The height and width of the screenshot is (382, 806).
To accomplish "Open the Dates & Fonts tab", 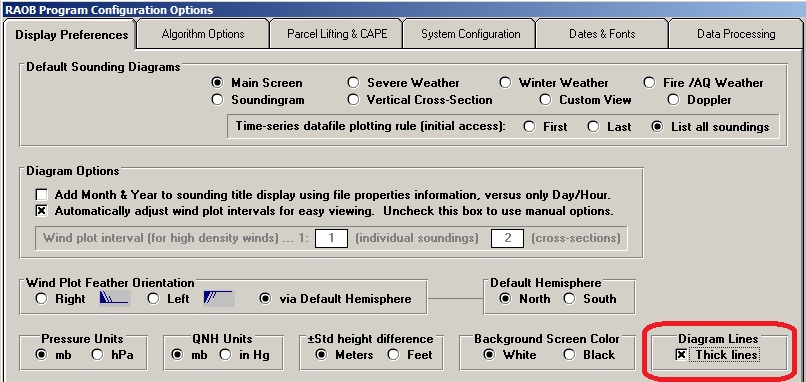I will [x=602, y=34].
